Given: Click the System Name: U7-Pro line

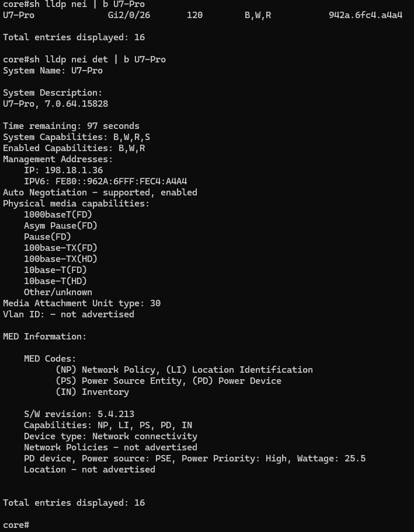Looking at the screenshot, I should click(53, 71).
